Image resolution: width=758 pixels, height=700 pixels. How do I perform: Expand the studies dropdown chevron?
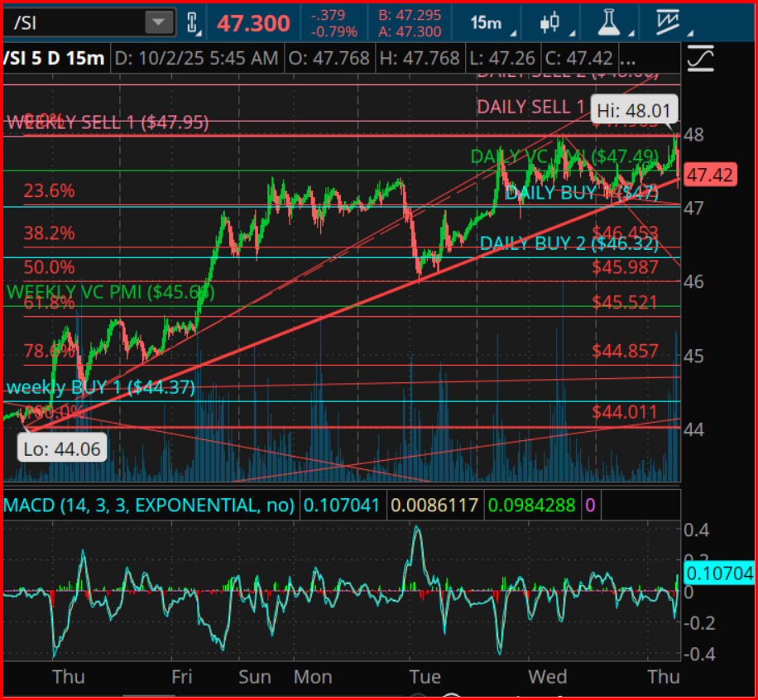point(631,35)
